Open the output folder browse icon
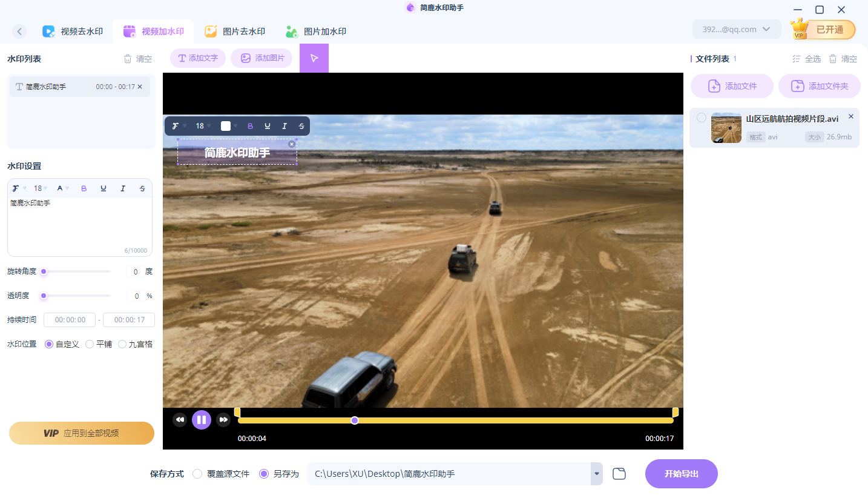 click(619, 474)
